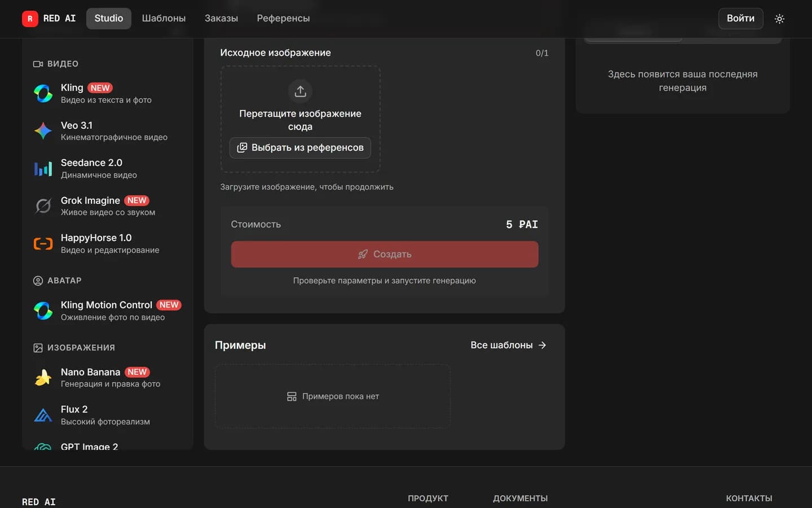812x508 pixels.
Task: Open the Kling video model icon
Action: tap(43, 93)
